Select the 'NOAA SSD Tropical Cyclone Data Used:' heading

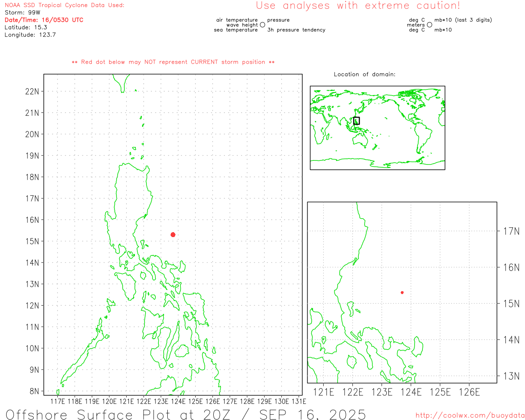pos(64,5)
